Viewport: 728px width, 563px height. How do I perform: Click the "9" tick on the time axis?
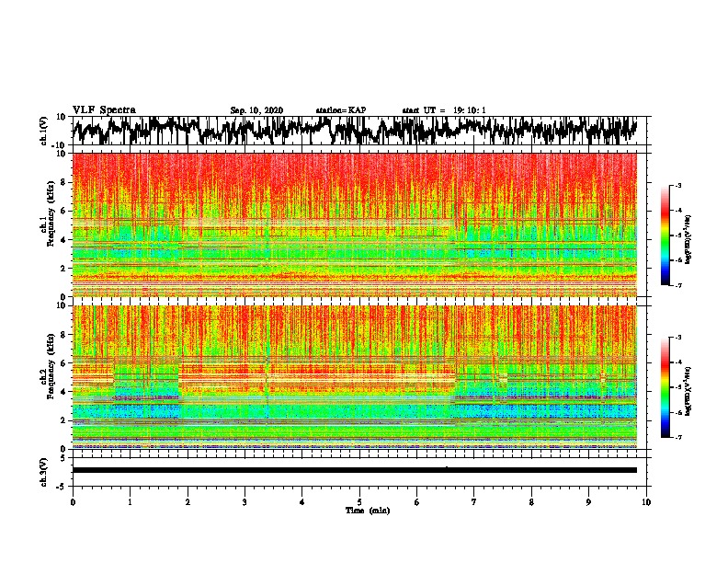coord(588,502)
